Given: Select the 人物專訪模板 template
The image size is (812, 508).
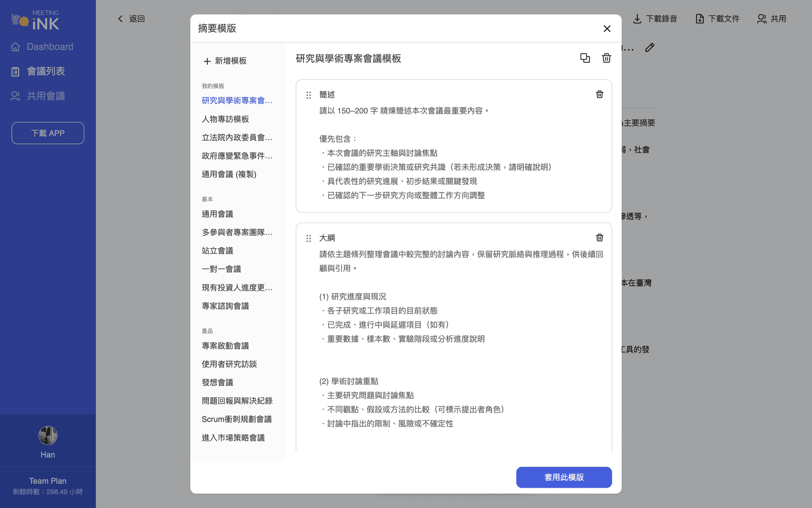Looking at the screenshot, I should [x=225, y=119].
